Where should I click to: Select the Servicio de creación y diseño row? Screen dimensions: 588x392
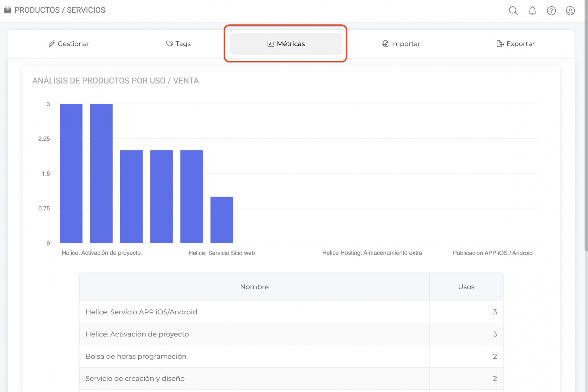point(291,378)
